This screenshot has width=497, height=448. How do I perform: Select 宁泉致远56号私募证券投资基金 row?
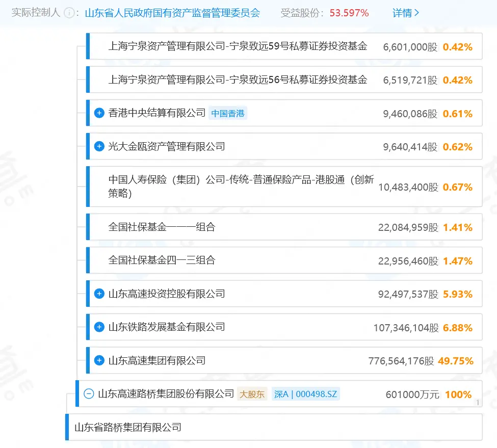tap(284, 80)
